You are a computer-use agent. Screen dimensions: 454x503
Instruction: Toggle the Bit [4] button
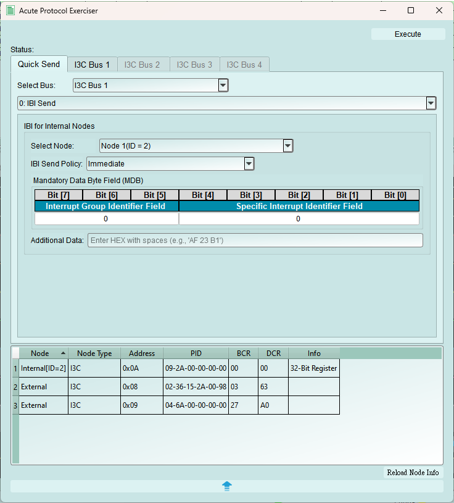(x=203, y=195)
